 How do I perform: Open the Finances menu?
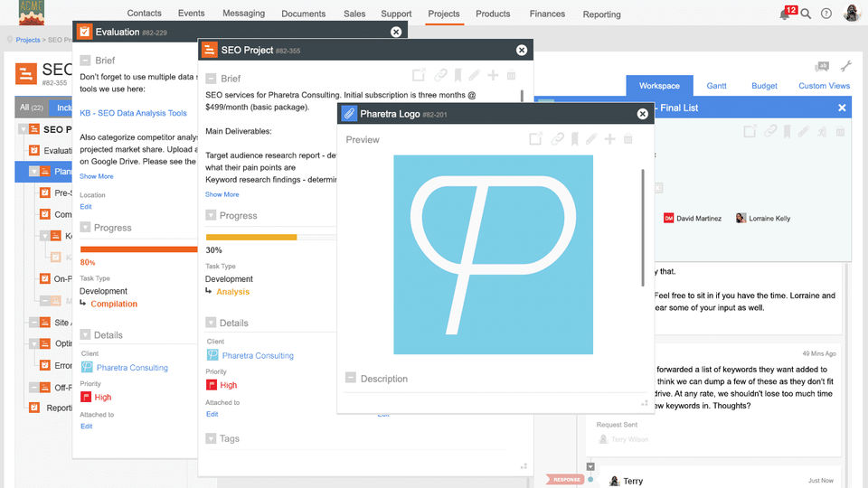point(547,14)
